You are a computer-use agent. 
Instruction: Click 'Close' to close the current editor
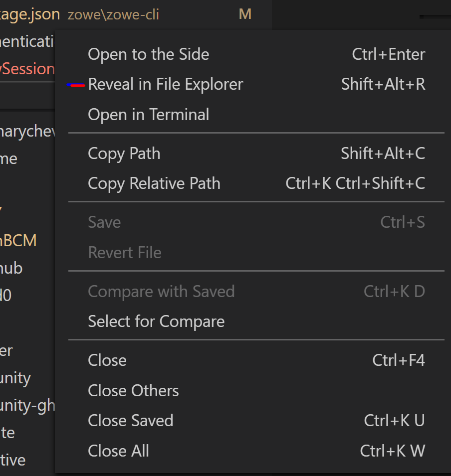[107, 360]
